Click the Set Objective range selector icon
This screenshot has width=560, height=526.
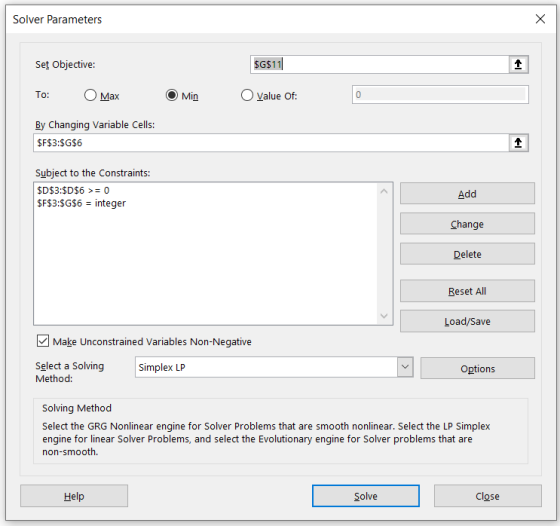pyautogui.click(x=518, y=65)
